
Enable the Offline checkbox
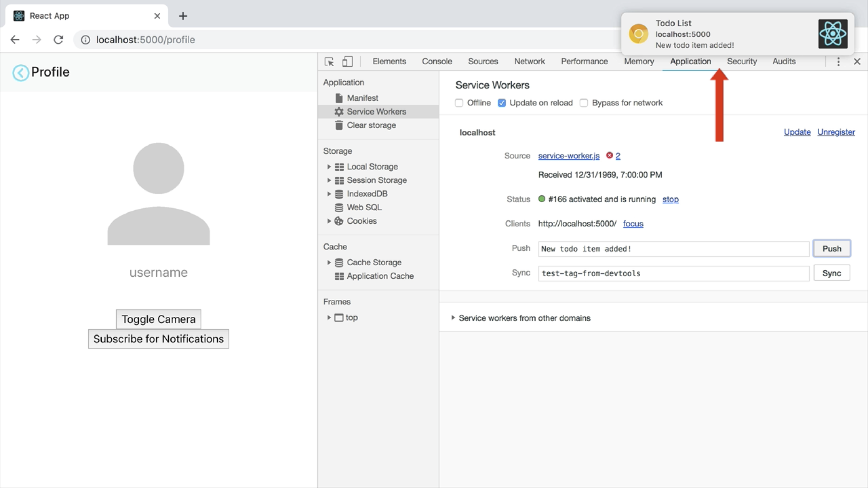click(x=459, y=103)
